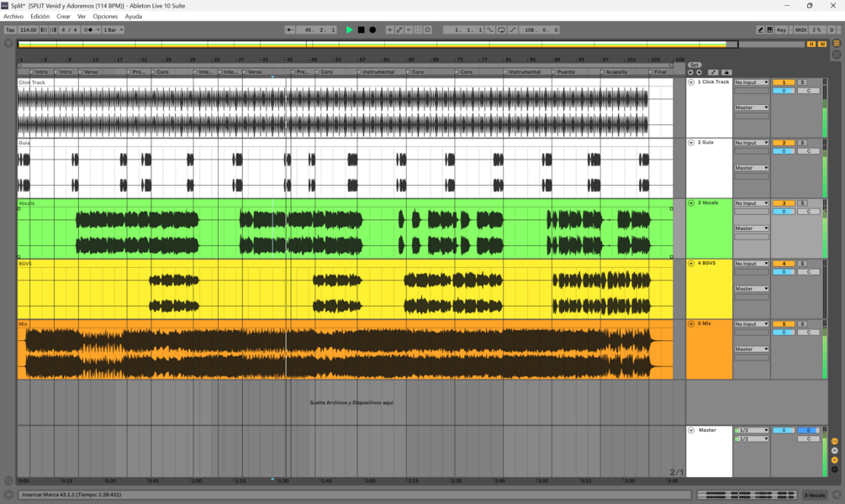
Task: Click the Key map mode button
Action: pos(781,30)
